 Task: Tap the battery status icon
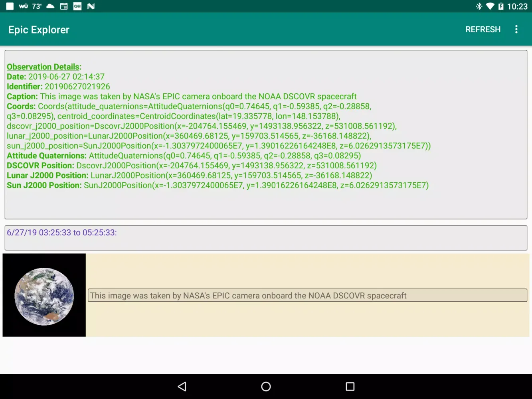[501, 6]
